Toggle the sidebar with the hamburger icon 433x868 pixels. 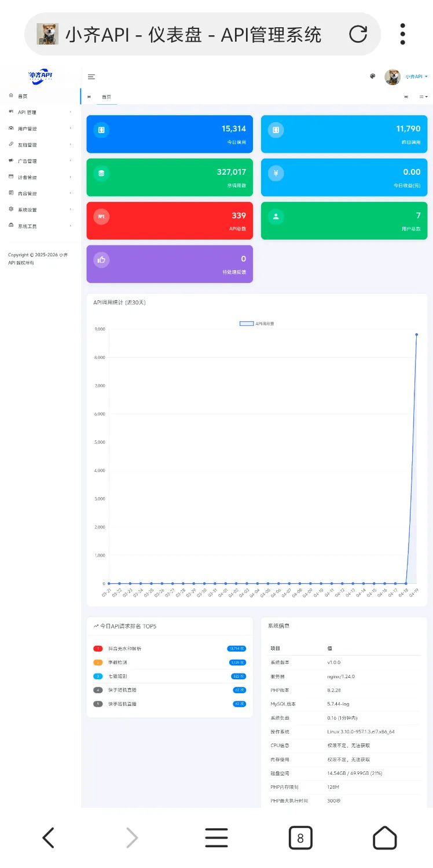tap(91, 76)
